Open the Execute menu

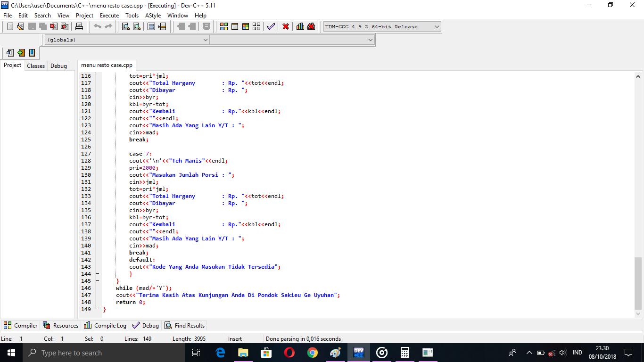coord(109,15)
